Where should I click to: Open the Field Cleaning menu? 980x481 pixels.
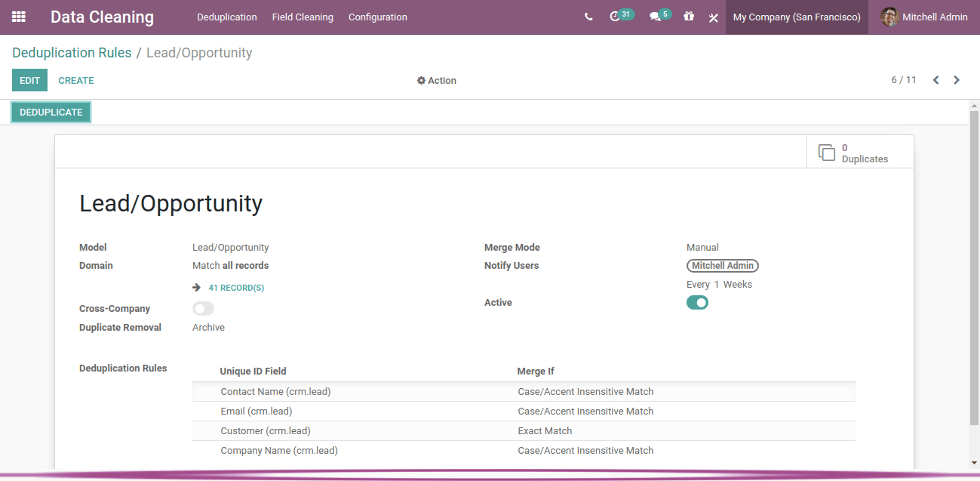303,17
